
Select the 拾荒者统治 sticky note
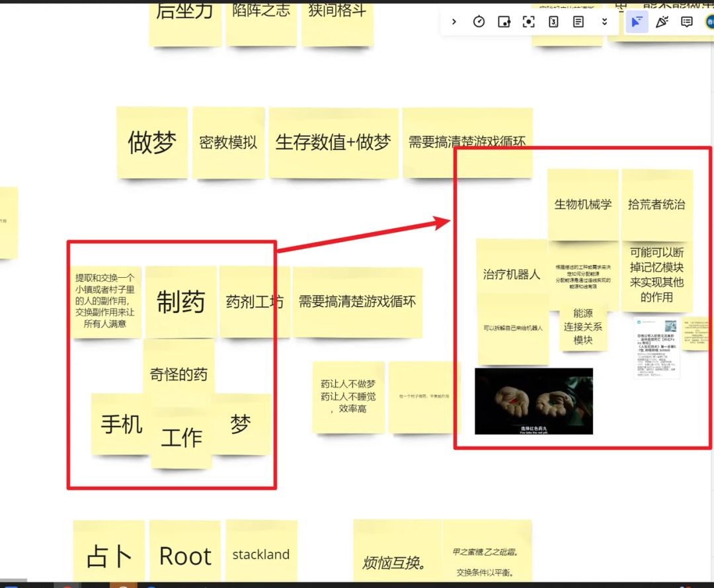coord(656,204)
